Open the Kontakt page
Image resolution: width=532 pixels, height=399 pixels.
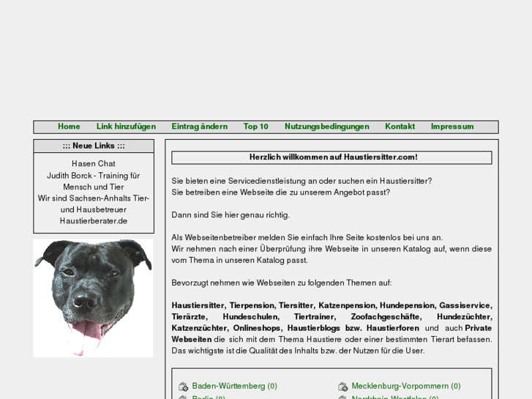(x=400, y=127)
